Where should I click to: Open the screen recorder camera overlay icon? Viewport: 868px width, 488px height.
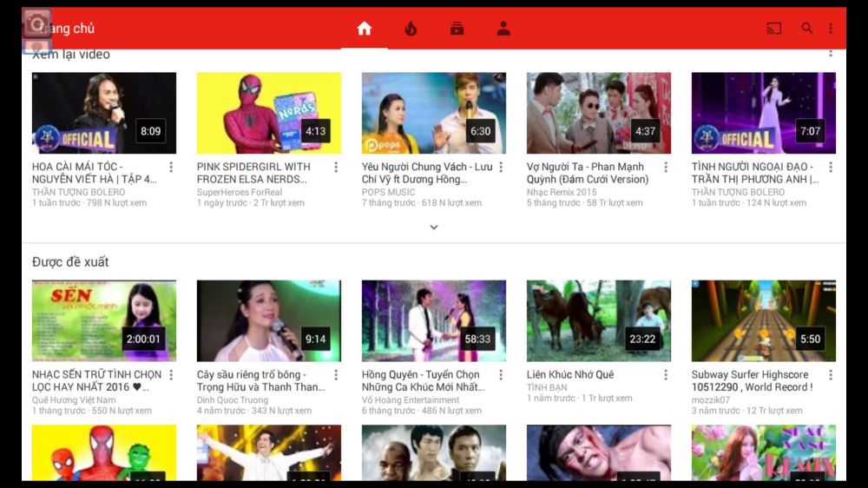click(37, 24)
